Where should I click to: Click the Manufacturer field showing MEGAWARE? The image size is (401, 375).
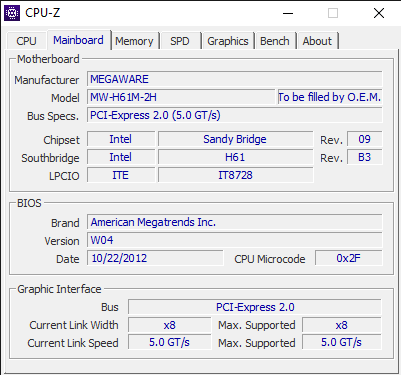click(x=235, y=79)
